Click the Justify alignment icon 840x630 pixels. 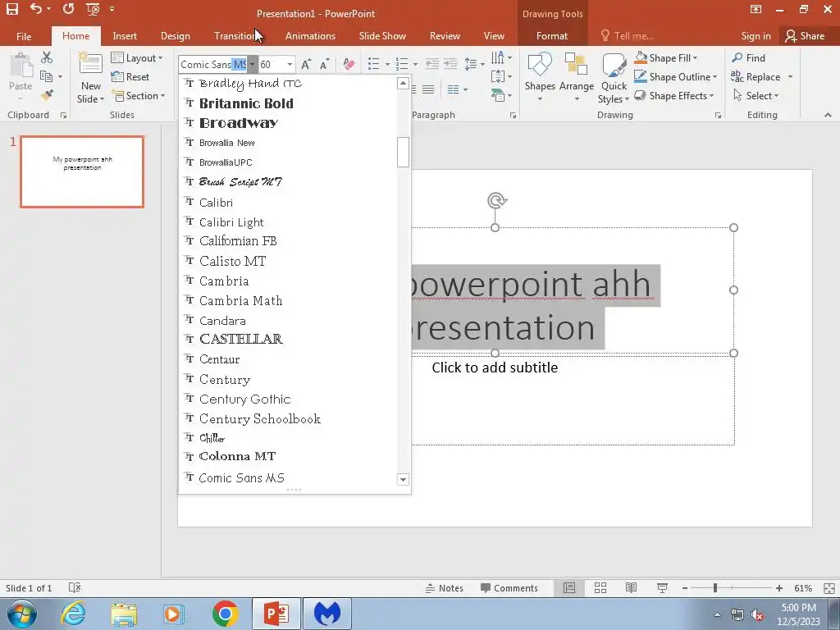pyautogui.click(x=428, y=89)
